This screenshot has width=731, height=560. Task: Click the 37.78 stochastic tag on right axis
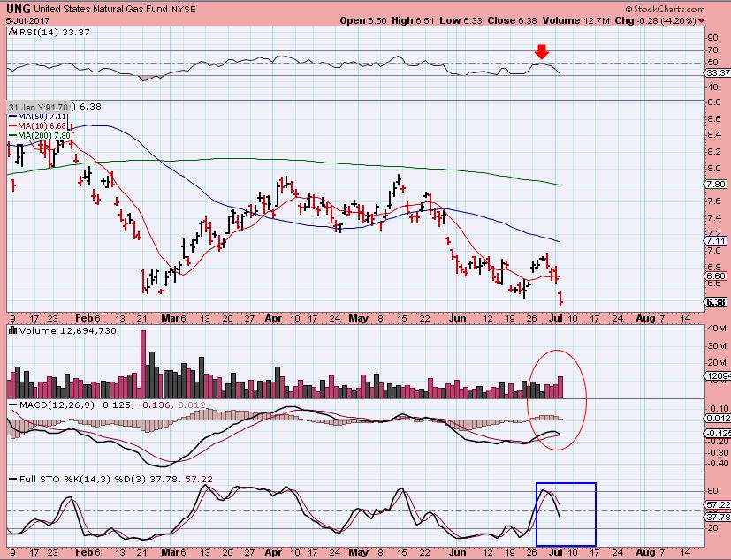coord(717,517)
